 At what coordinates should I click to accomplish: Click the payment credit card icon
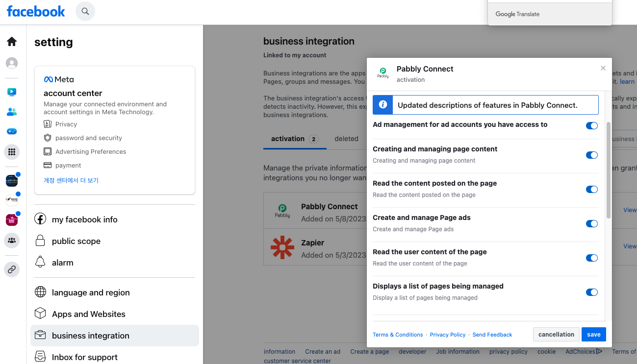(48, 165)
